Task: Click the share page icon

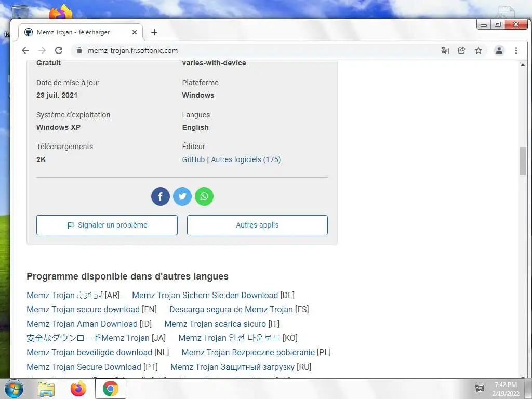Action: (x=461, y=50)
